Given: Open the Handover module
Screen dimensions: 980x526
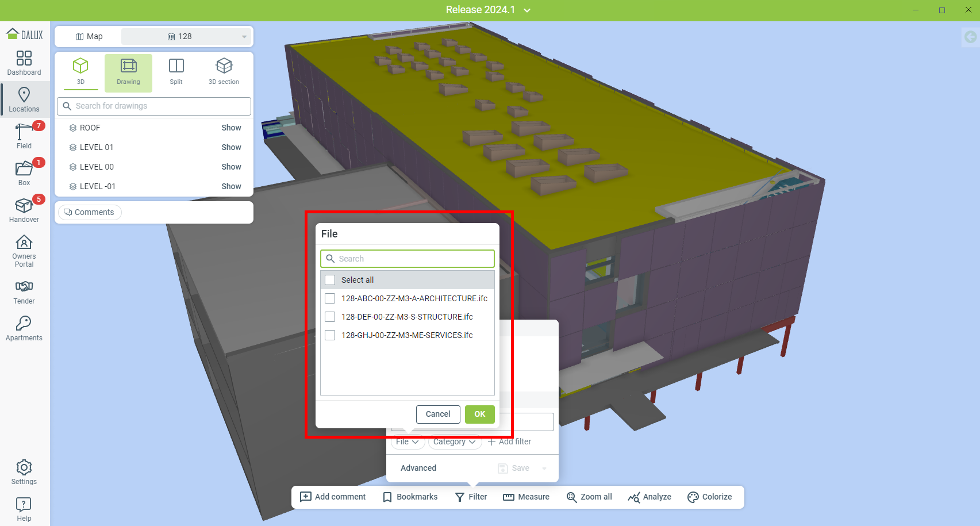Looking at the screenshot, I should [x=24, y=210].
